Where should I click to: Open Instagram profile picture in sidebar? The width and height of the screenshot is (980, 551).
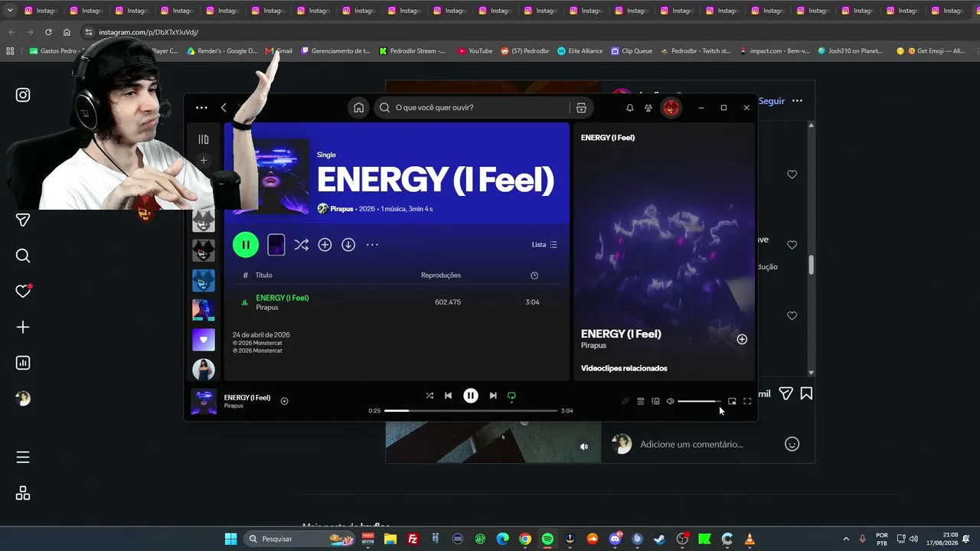tap(23, 399)
